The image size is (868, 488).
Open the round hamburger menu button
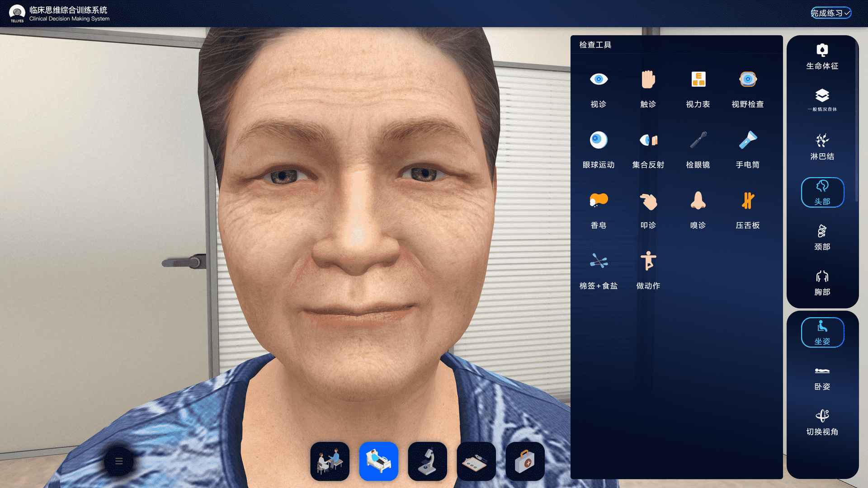[x=119, y=461]
